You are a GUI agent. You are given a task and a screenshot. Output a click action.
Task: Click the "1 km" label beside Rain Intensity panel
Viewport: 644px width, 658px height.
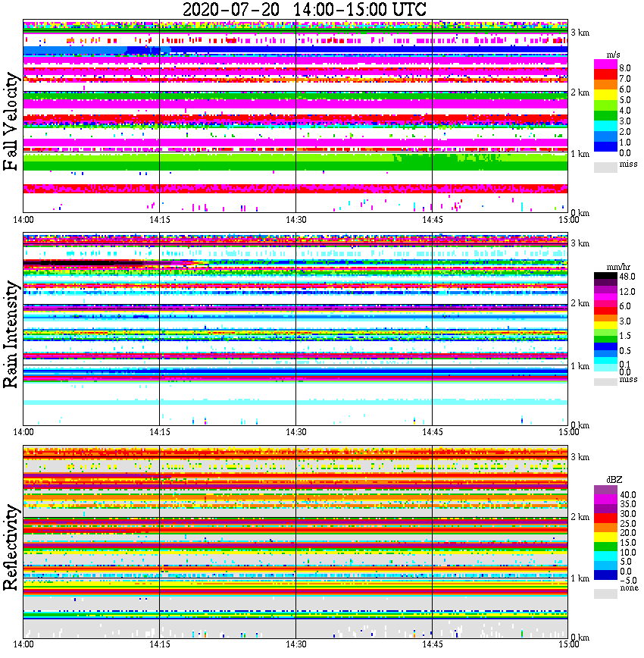click(580, 366)
